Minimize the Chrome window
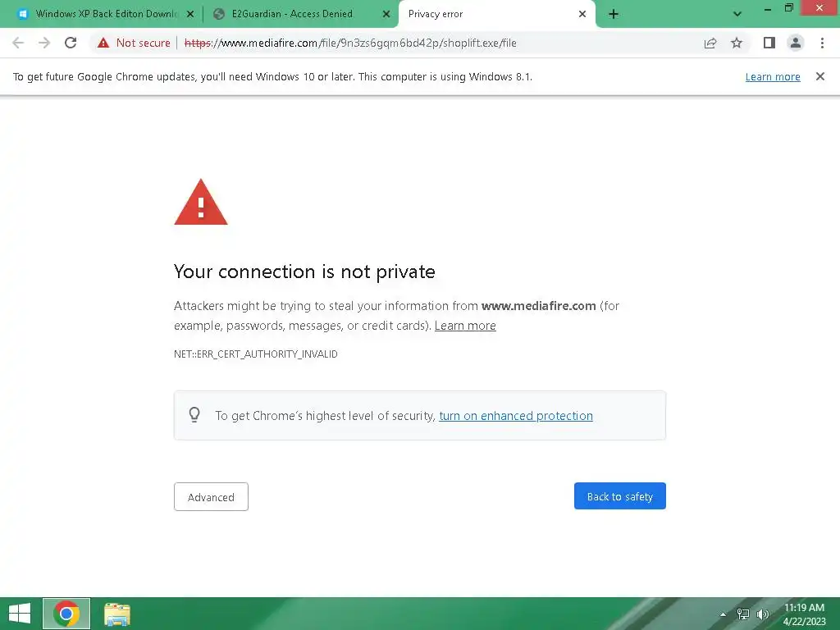840x630 pixels. tap(768, 8)
